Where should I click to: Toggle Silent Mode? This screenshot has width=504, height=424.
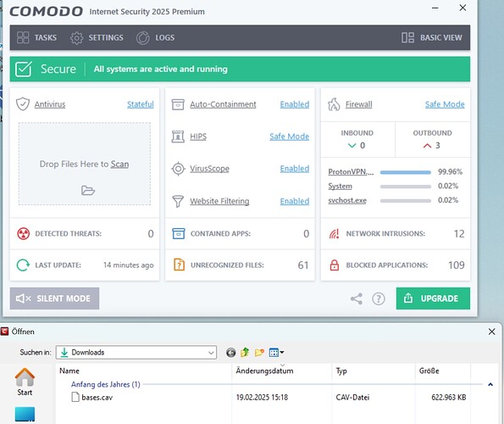pos(54,298)
